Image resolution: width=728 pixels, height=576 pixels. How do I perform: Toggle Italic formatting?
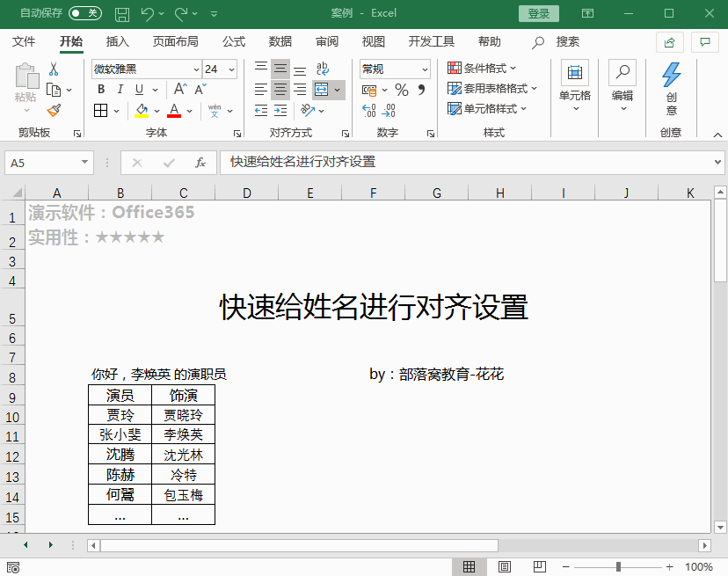120,89
